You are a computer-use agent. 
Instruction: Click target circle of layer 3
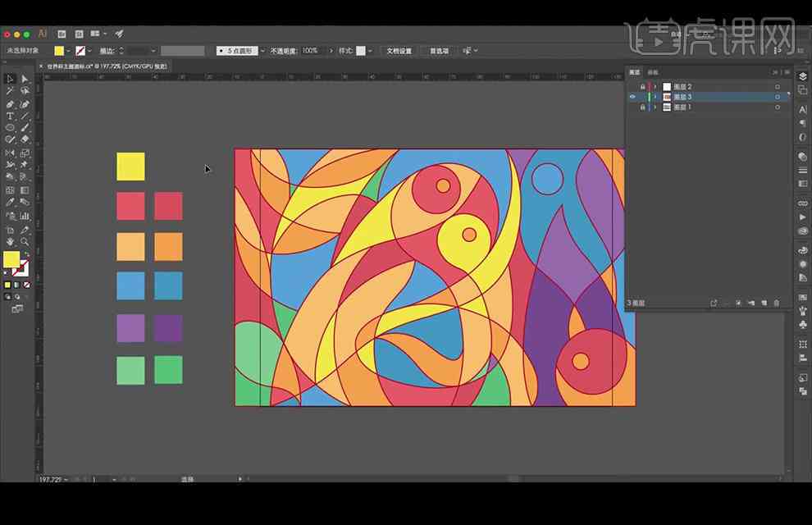[778, 97]
